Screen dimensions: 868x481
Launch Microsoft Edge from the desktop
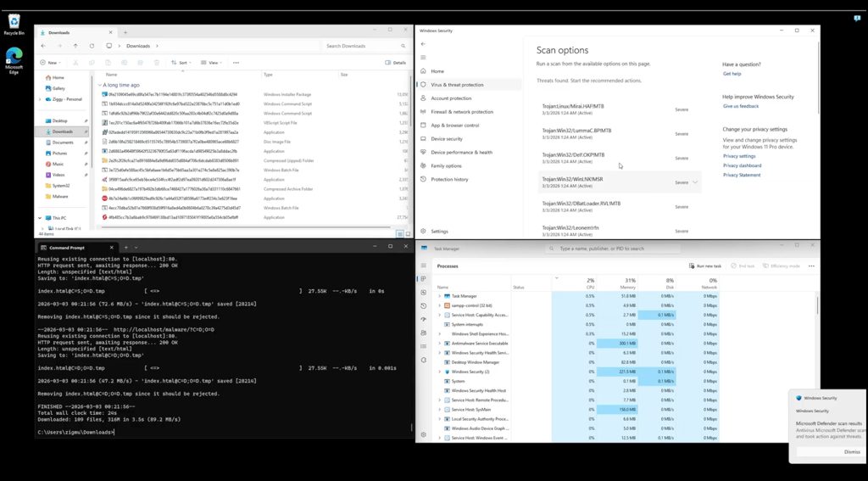(14, 60)
